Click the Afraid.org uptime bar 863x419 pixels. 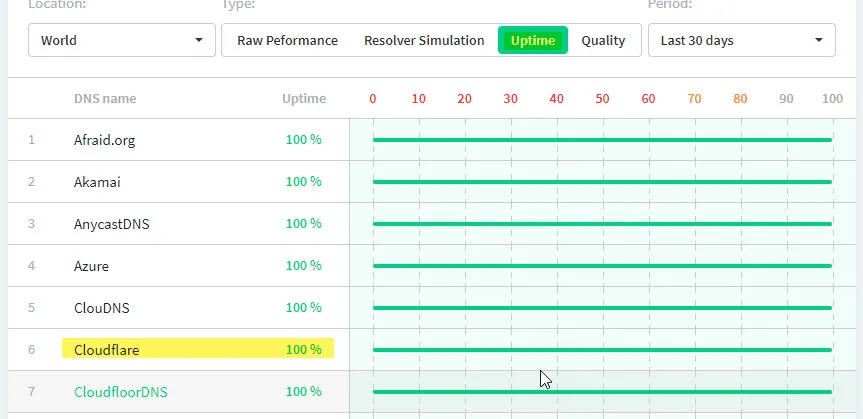tap(602, 140)
